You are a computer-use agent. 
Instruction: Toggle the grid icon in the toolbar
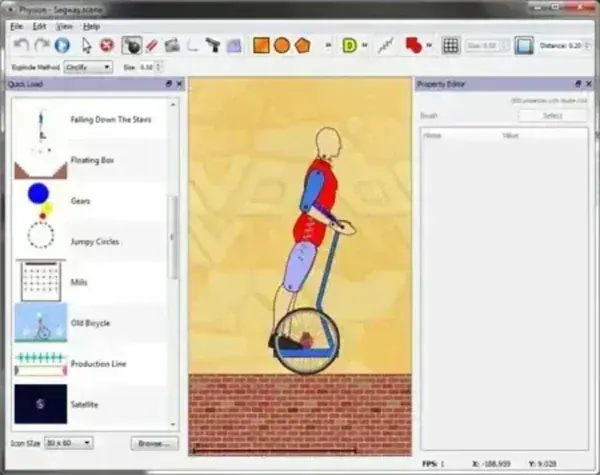click(x=451, y=46)
